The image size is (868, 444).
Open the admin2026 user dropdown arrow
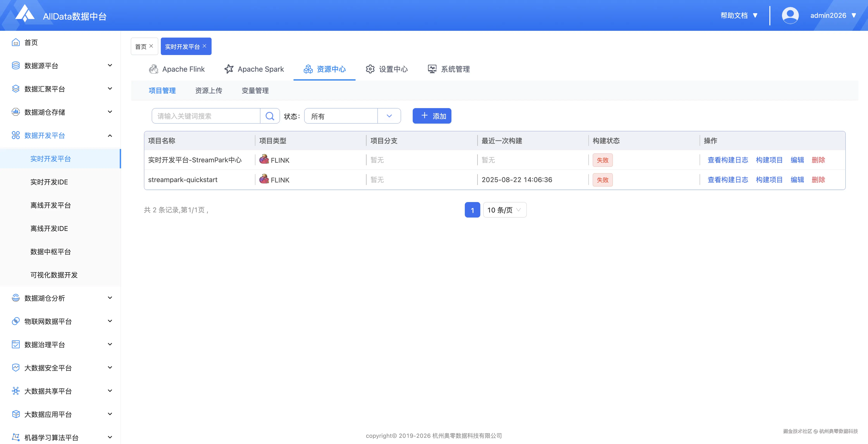[x=854, y=15]
